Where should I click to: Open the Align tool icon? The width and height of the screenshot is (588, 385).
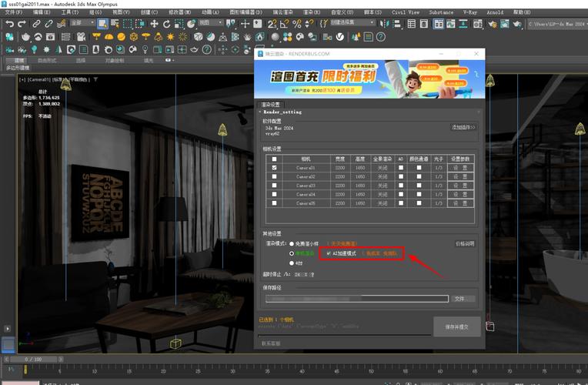click(x=397, y=24)
